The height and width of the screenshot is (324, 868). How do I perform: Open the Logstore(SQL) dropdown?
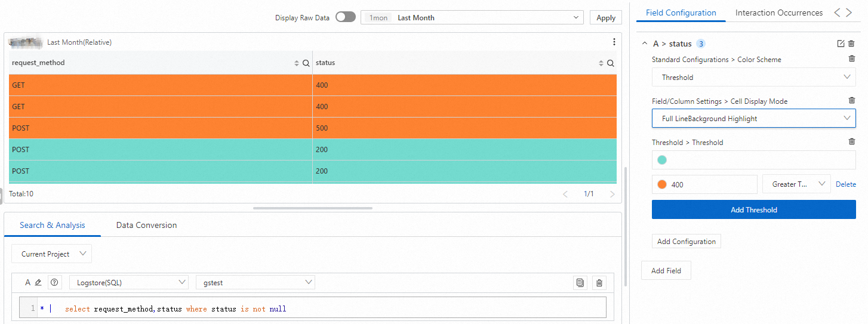[x=129, y=282]
